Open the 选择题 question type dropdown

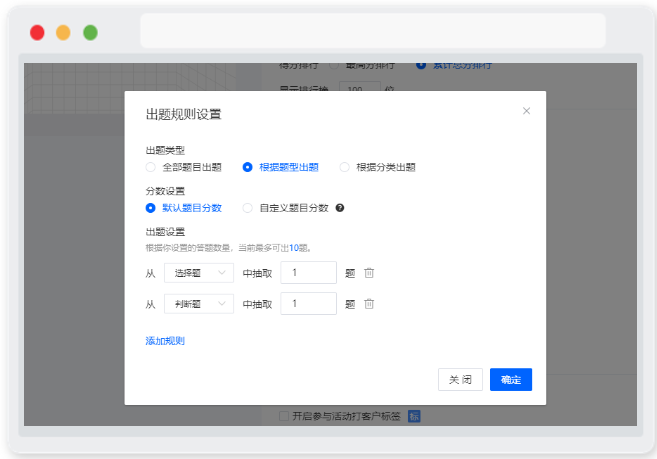click(x=199, y=273)
